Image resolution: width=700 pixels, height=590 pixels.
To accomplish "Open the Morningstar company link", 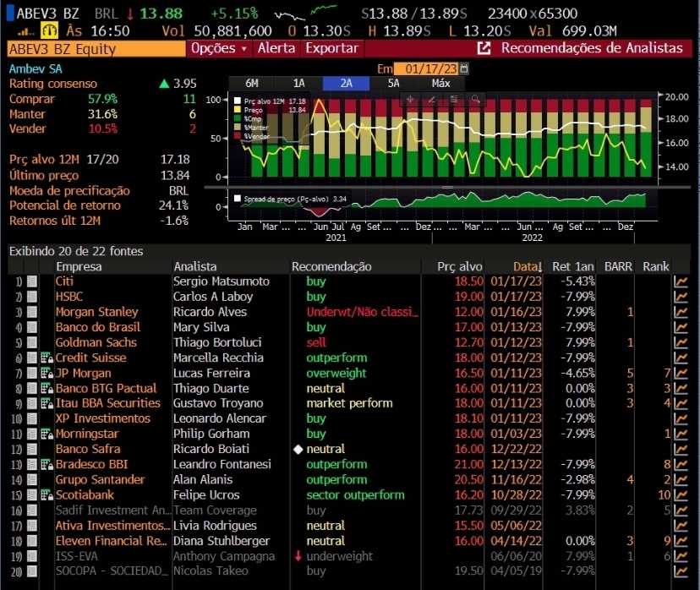I will pyautogui.click(x=87, y=434).
